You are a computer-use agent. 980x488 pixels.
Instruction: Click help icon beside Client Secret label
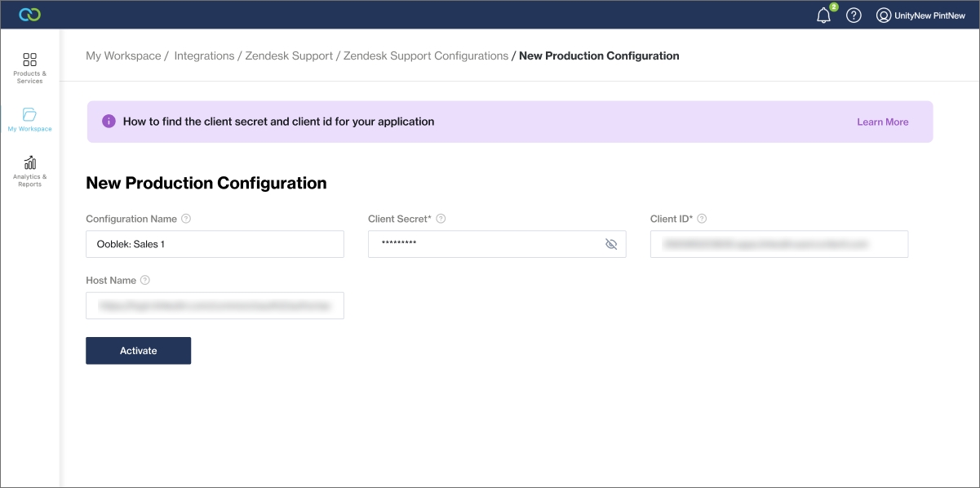tap(441, 219)
